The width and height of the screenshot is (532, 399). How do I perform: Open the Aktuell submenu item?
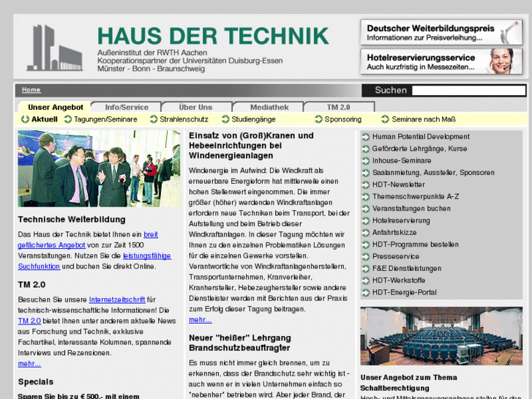(x=45, y=119)
